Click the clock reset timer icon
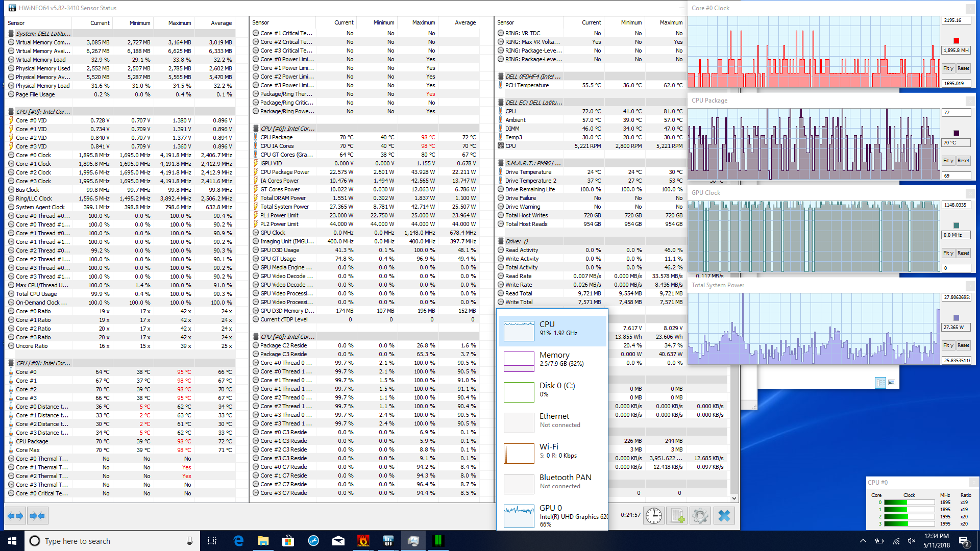The image size is (980, 551). (x=653, y=516)
